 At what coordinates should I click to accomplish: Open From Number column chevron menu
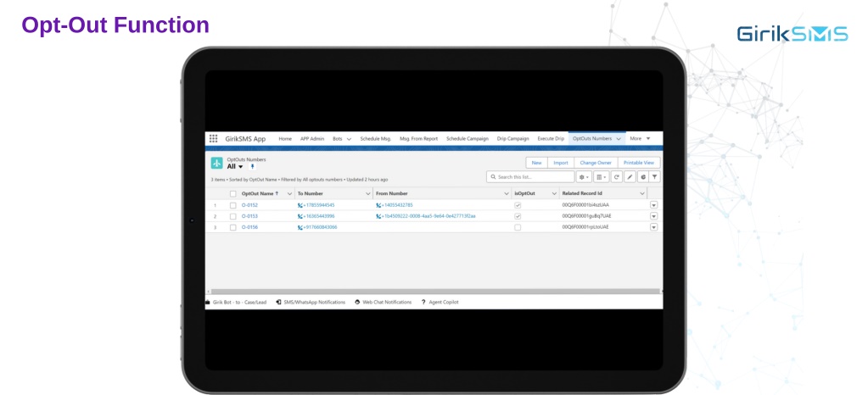(x=507, y=193)
